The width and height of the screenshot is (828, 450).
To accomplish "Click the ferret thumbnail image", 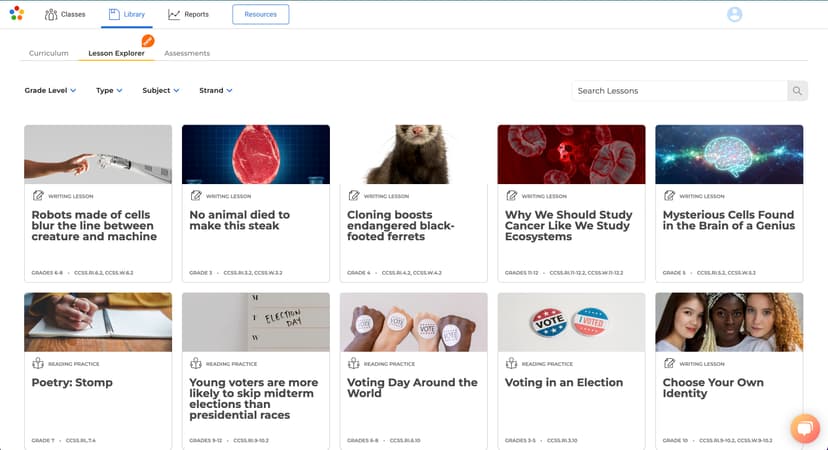I will pos(413,154).
